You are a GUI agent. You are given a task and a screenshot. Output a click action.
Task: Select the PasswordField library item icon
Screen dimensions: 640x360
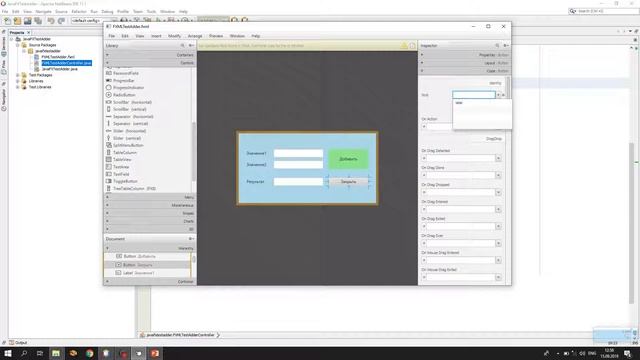click(x=109, y=73)
